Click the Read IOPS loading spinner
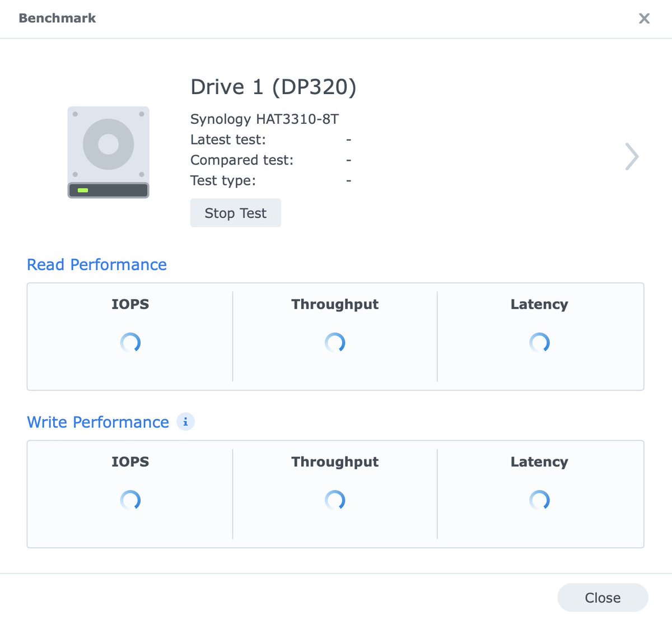 pyautogui.click(x=130, y=342)
